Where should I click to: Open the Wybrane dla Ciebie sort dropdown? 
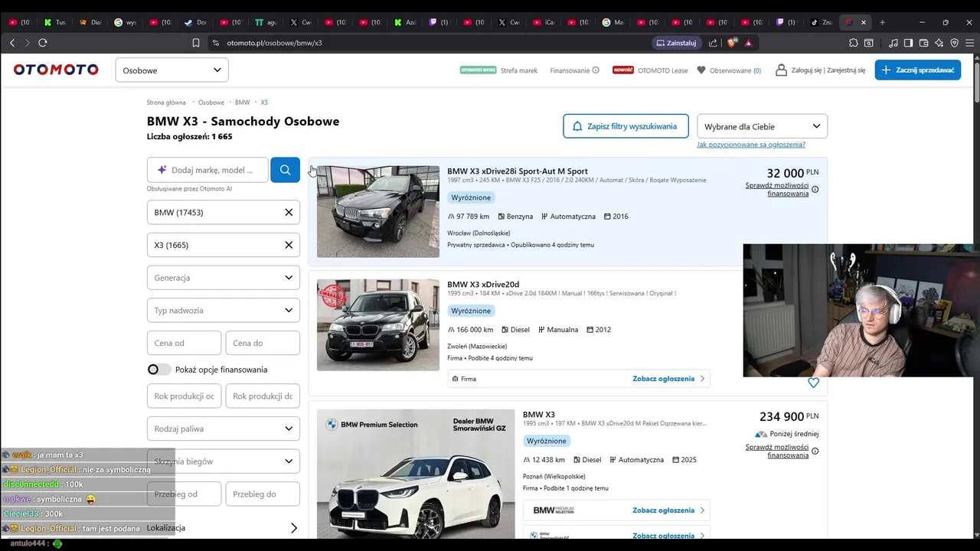pos(762,126)
